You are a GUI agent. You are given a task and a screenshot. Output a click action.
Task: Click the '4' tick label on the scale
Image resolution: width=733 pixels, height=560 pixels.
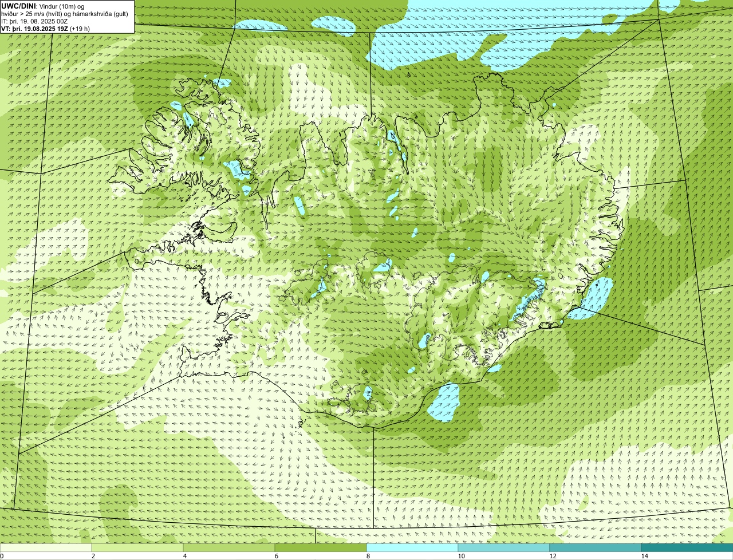click(x=184, y=556)
